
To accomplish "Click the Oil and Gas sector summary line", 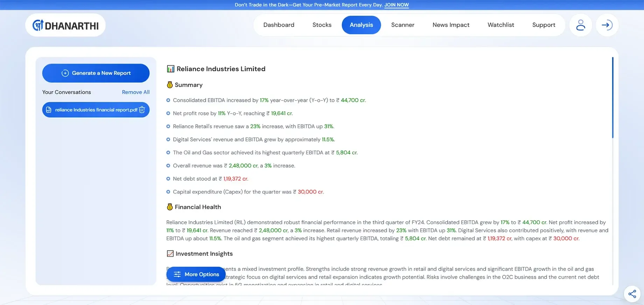I will (265, 153).
